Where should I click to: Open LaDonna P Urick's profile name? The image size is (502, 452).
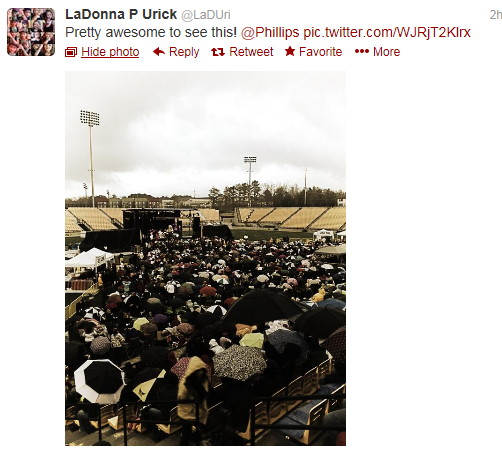tap(121, 14)
